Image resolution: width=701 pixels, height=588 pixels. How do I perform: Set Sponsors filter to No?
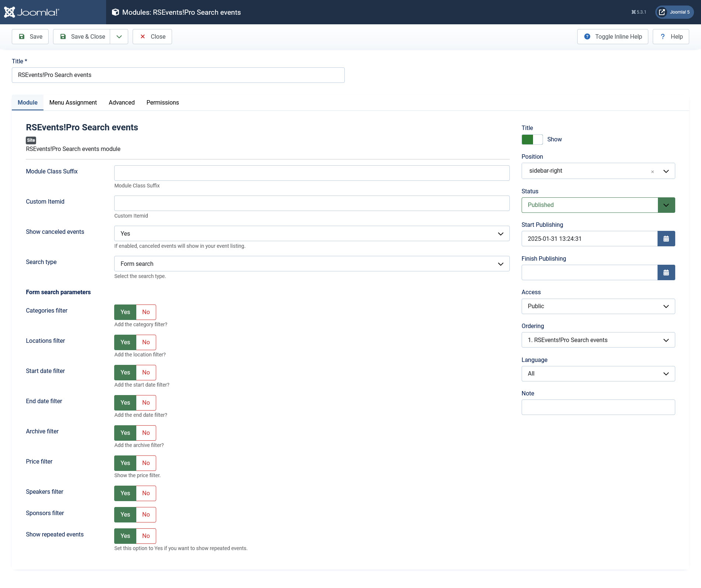click(146, 515)
